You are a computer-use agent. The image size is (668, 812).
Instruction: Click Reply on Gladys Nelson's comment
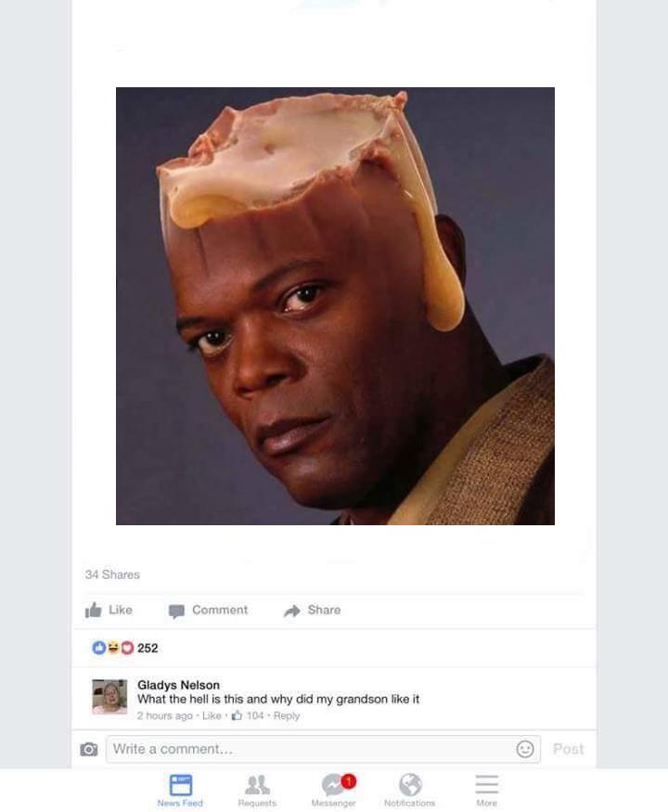coord(287,715)
